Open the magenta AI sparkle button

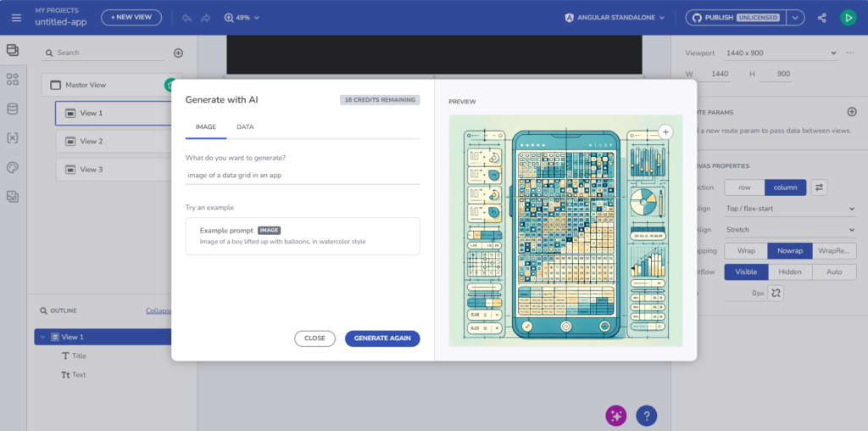pyautogui.click(x=616, y=415)
